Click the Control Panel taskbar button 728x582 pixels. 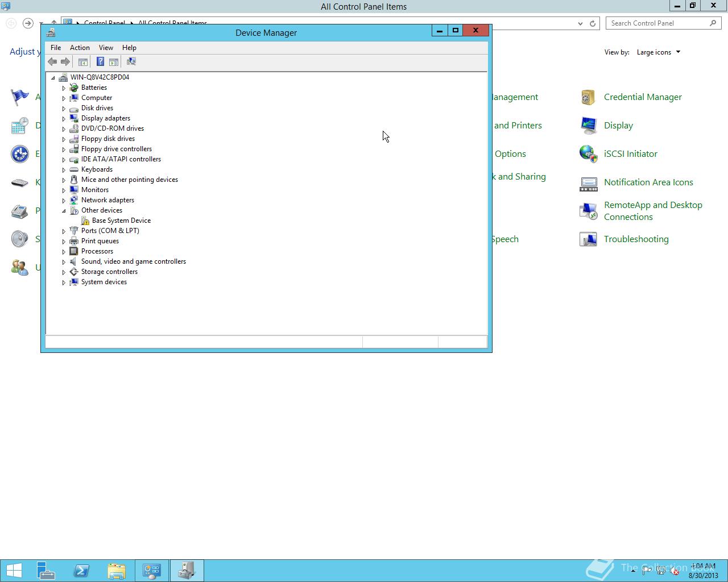tap(152, 571)
